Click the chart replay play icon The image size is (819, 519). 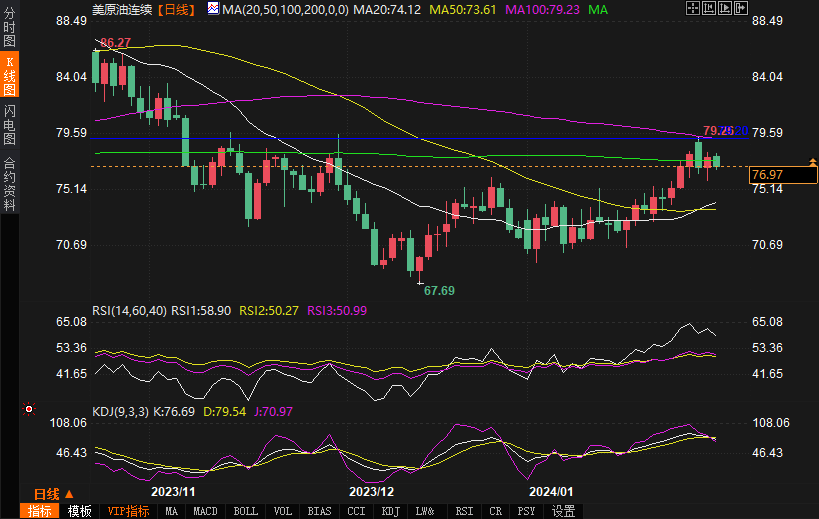point(723,9)
